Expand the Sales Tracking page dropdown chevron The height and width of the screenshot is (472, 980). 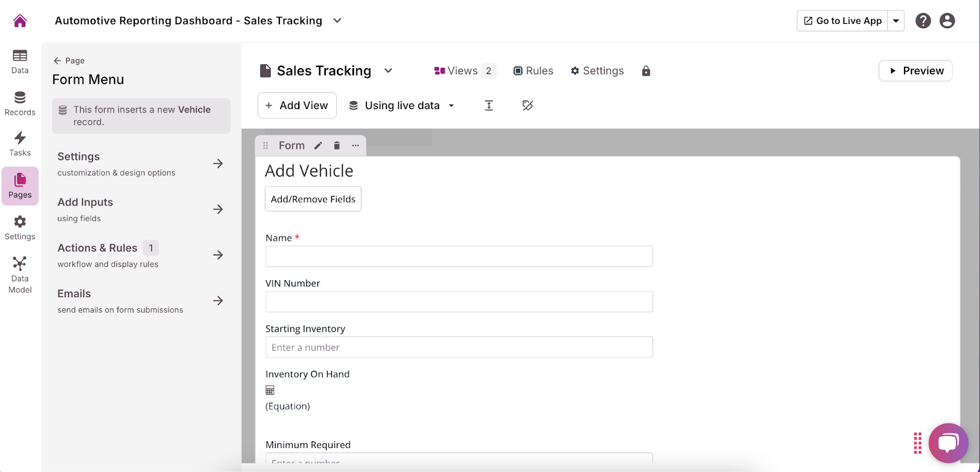pos(388,71)
